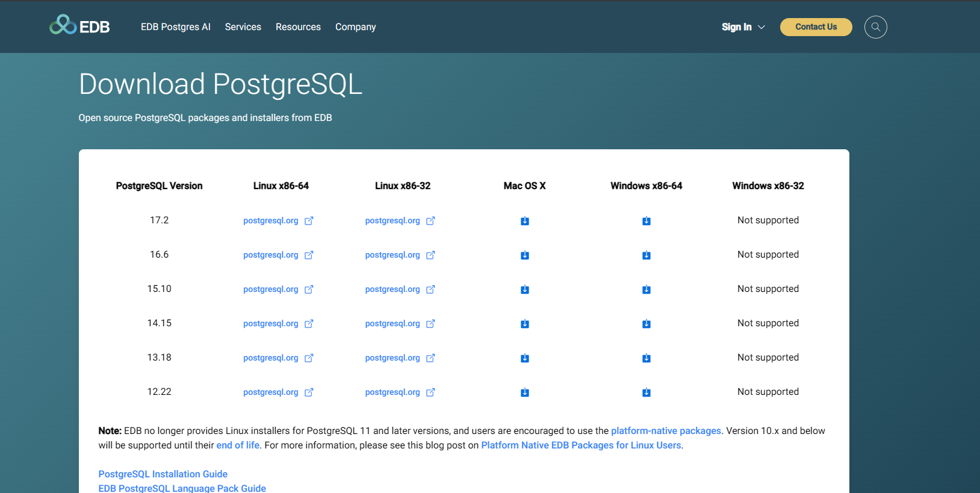The width and height of the screenshot is (980, 493).
Task: Open postgresql.org link for 16.6 Linux x86-64
Action: tap(278, 255)
